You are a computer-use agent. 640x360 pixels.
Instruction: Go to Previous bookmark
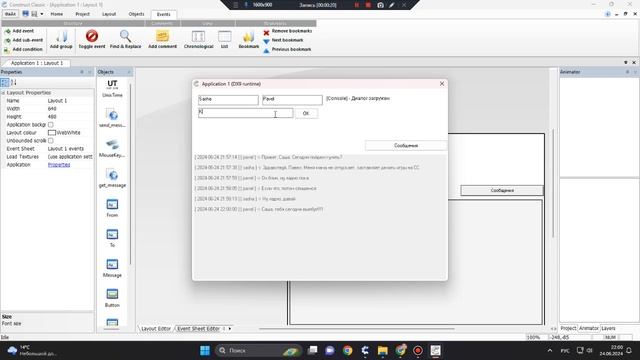tap(287, 50)
